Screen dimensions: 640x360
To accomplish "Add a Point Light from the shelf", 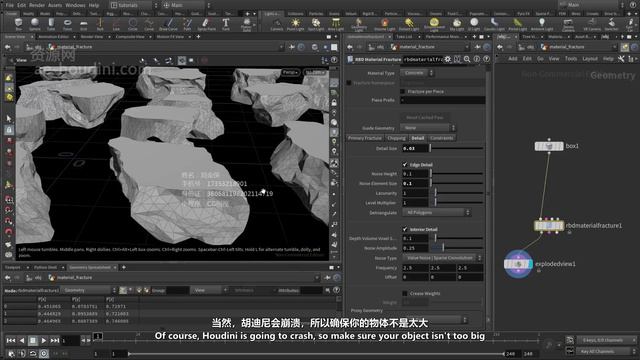I will coord(295,24).
